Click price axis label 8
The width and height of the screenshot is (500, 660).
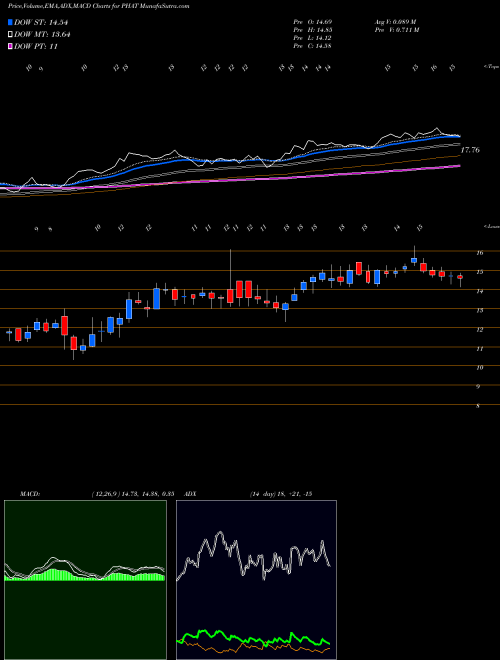click(x=478, y=406)
